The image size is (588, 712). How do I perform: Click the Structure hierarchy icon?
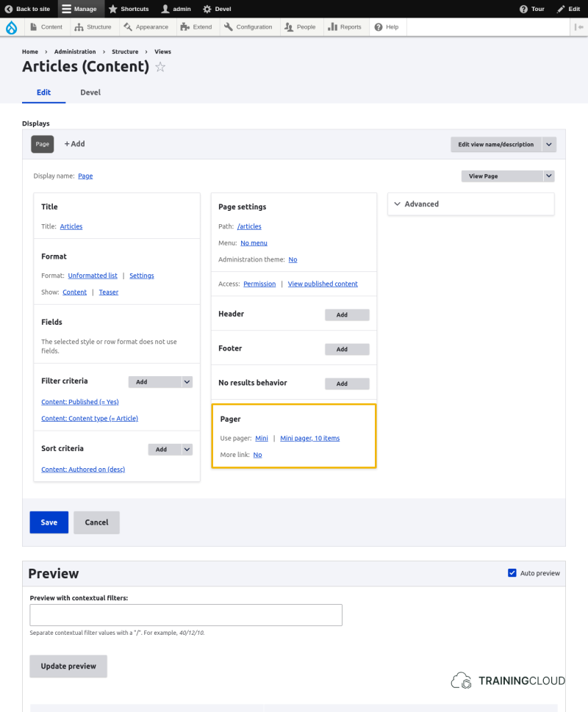point(79,27)
